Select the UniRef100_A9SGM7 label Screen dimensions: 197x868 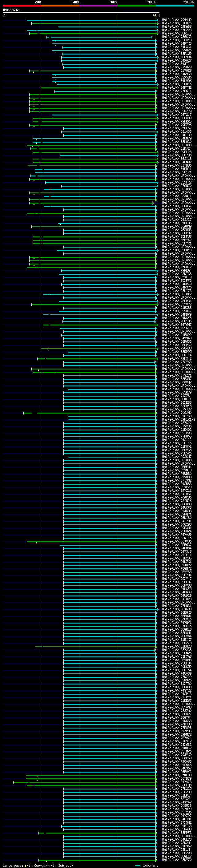[177, 457]
